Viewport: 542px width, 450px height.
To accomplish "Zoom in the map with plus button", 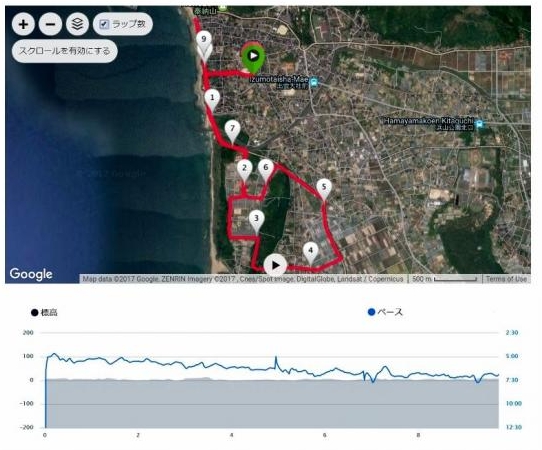I will (x=23, y=24).
